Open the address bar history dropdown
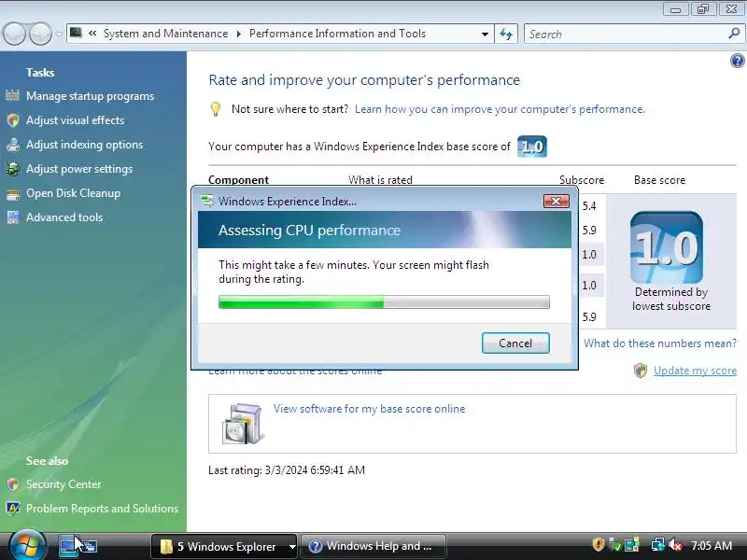The width and height of the screenshot is (747, 560). coord(485,34)
